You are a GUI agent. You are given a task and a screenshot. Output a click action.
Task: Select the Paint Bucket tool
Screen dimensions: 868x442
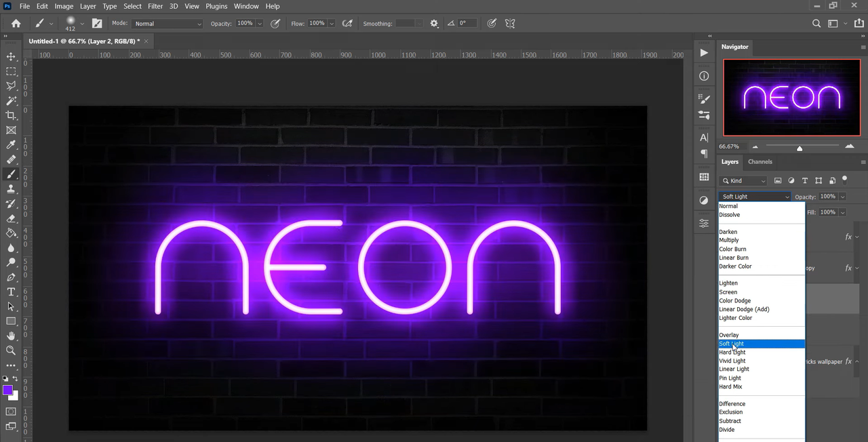click(11, 233)
